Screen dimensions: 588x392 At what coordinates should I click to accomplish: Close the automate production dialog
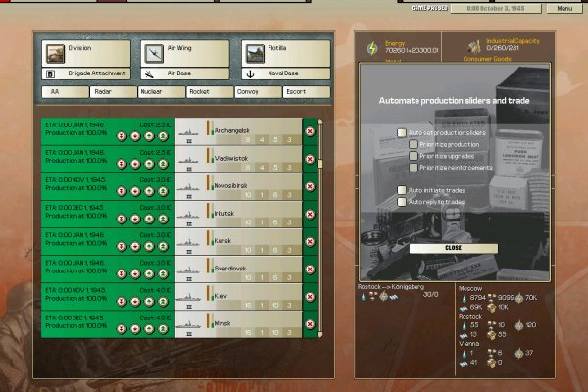(454, 248)
